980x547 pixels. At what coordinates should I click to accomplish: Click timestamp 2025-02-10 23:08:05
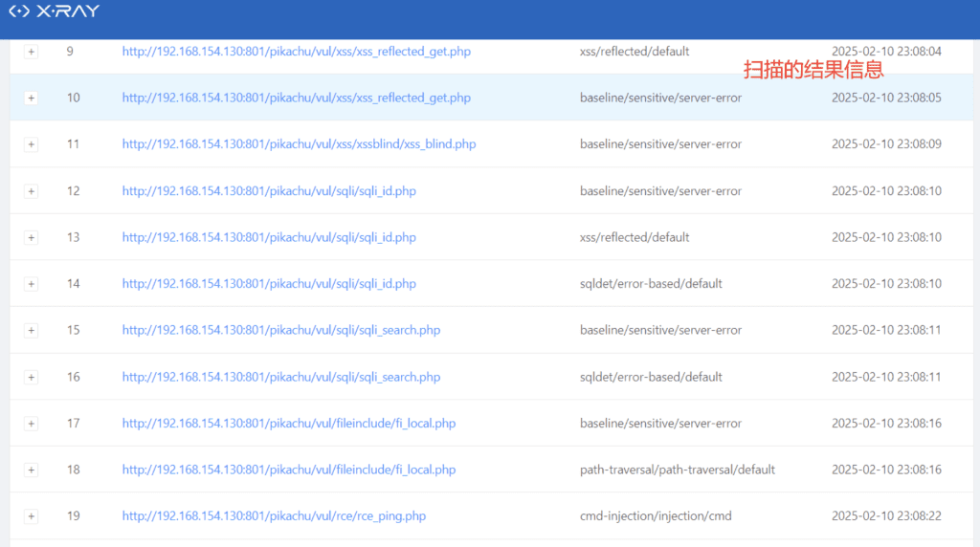pos(886,98)
